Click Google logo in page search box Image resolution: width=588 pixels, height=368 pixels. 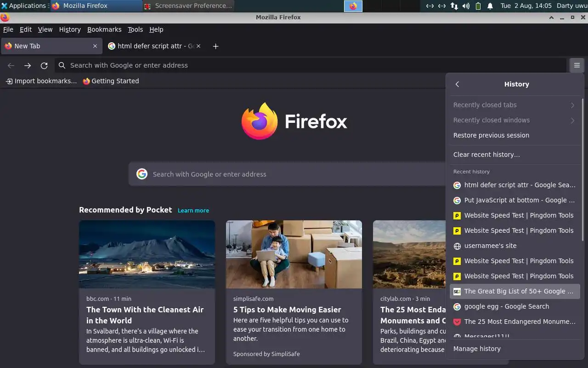coord(142,174)
